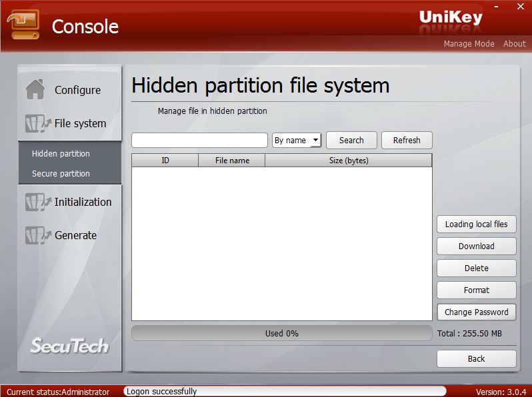Click the Initialization sidebar icon
The width and height of the screenshot is (532, 397).
38,202
